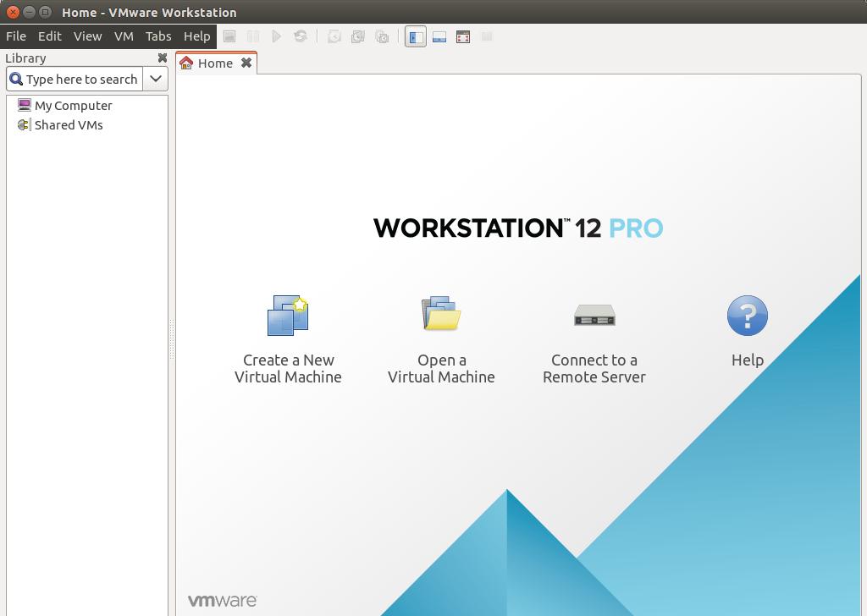Open the File menu
867x616 pixels.
click(16, 36)
